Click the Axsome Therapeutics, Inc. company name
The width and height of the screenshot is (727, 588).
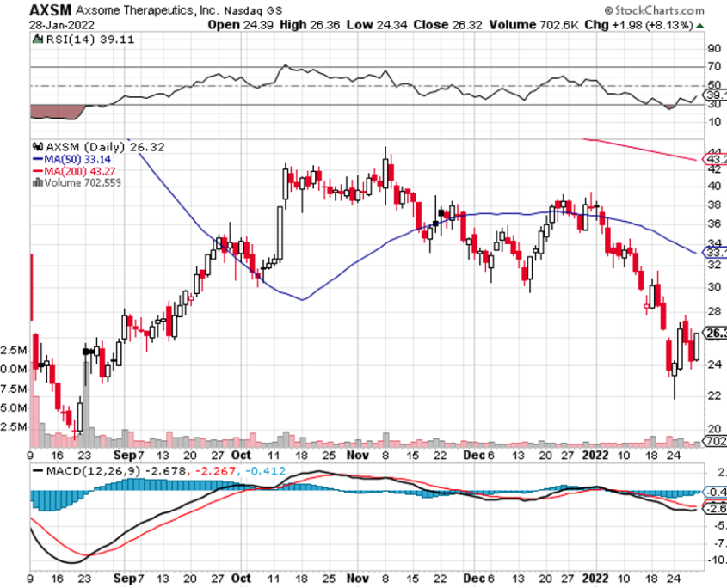[x=153, y=10]
